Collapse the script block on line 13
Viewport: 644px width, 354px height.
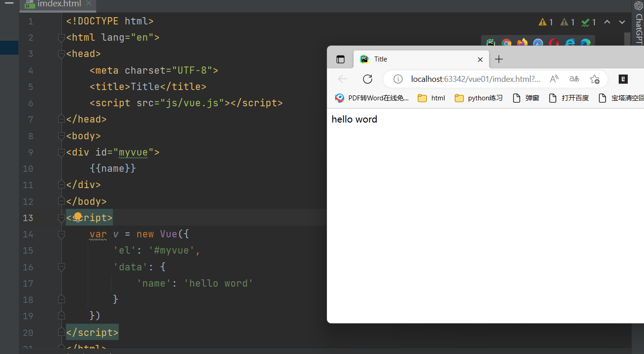61,218
